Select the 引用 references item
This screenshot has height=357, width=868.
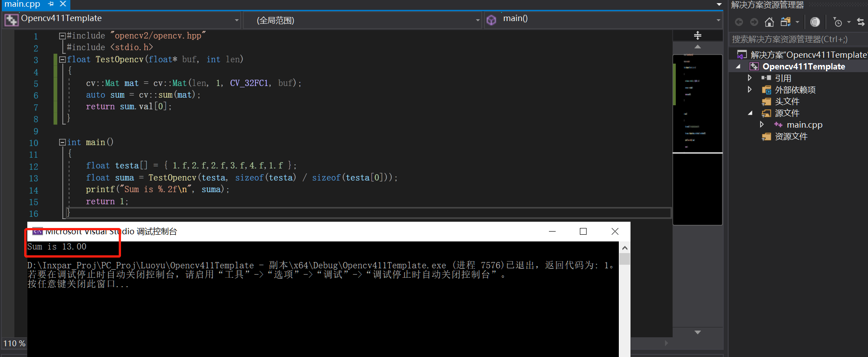pyautogui.click(x=783, y=78)
